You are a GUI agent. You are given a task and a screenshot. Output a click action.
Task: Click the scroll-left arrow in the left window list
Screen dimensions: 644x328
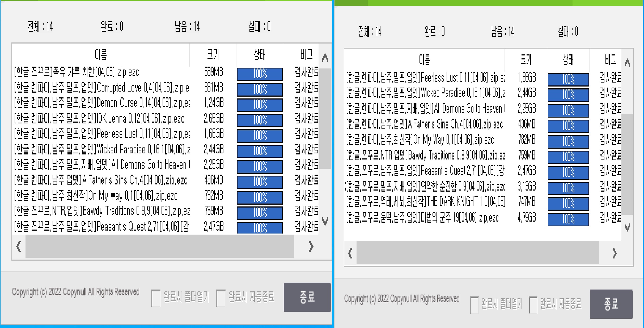19,247
